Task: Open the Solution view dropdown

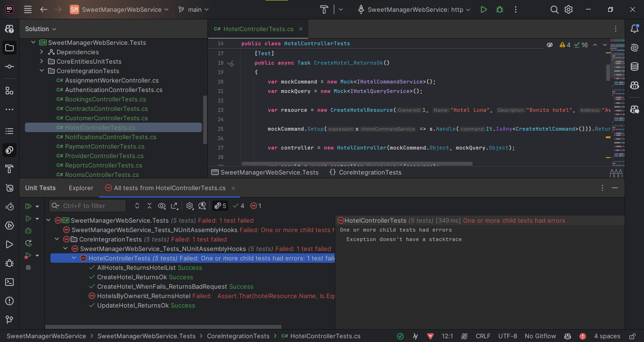Action: pyautogui.click(x=41, y=29)
